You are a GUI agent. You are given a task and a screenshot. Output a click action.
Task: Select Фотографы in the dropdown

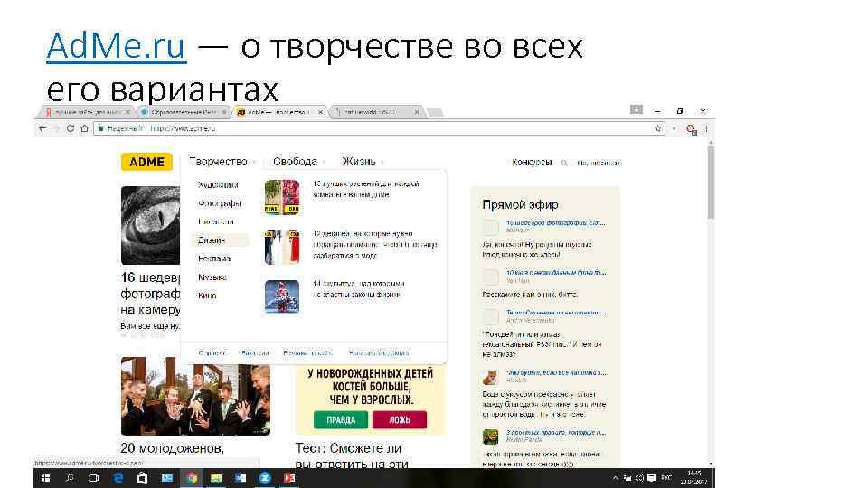[x=219, y=203]
